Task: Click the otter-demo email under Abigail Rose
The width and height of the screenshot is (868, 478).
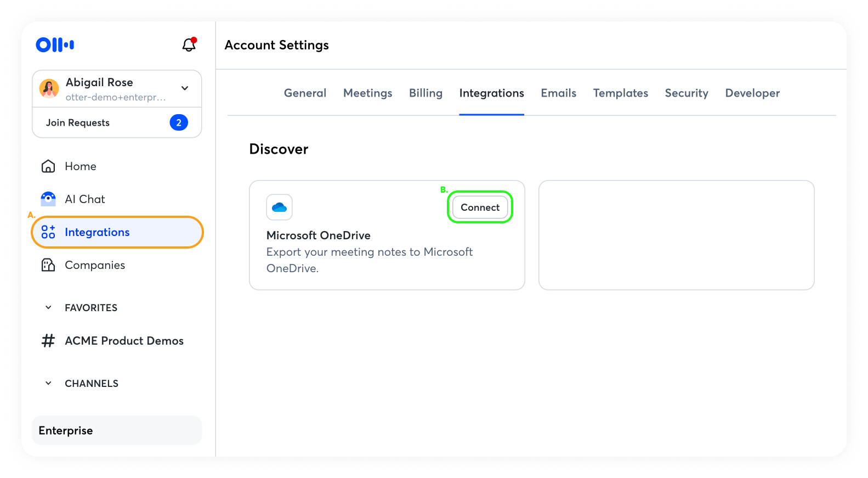Action: 116,97
